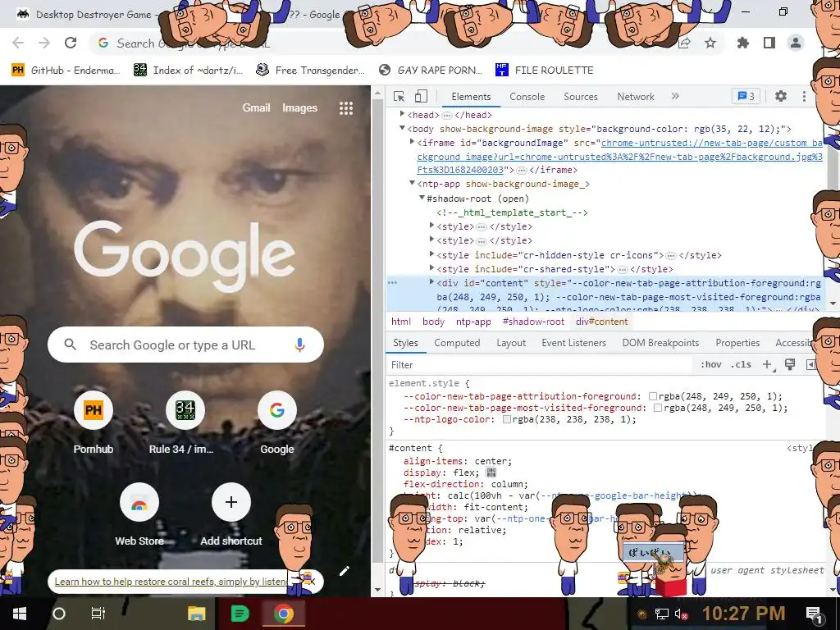Open File Explorer from the taskbar

click(x=197, y=614)
